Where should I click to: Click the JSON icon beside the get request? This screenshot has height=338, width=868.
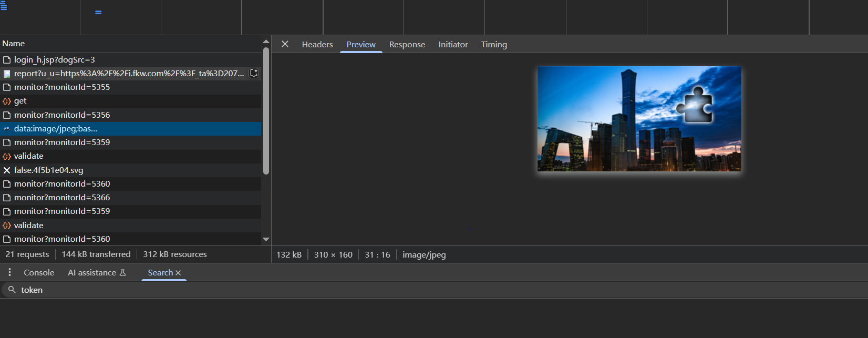[7, 101]
